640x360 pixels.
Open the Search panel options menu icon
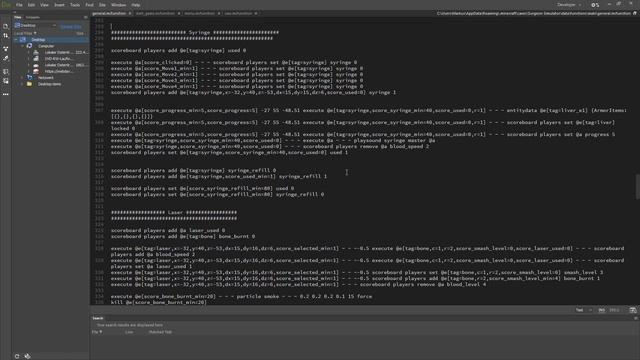pos(635,318)
